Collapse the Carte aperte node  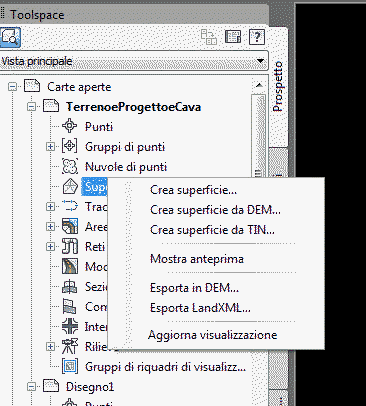point(13,87)
